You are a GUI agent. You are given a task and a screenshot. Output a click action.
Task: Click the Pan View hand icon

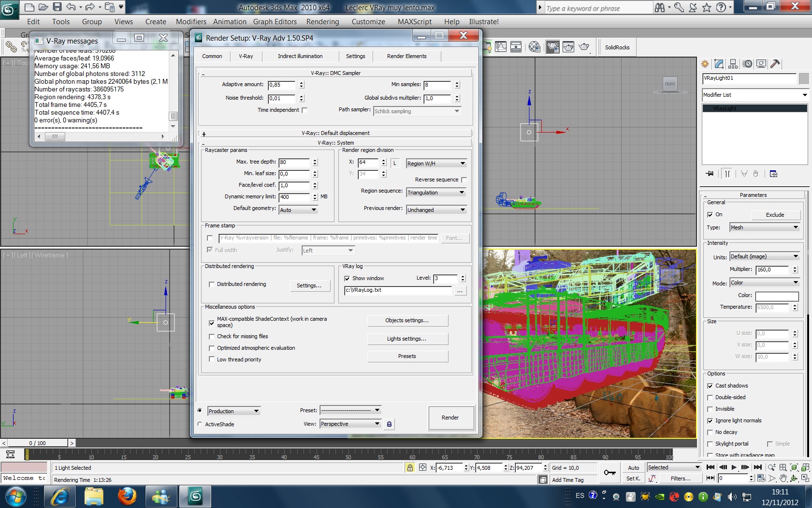[x=783, y=478]
